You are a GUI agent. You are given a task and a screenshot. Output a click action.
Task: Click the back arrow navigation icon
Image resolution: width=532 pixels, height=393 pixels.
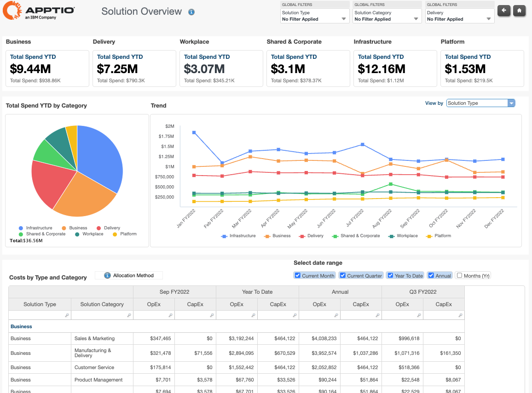tap(503, 11)
